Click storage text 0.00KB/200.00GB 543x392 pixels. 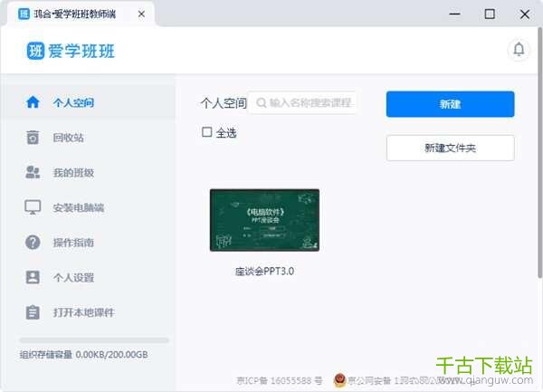[111, 355]
